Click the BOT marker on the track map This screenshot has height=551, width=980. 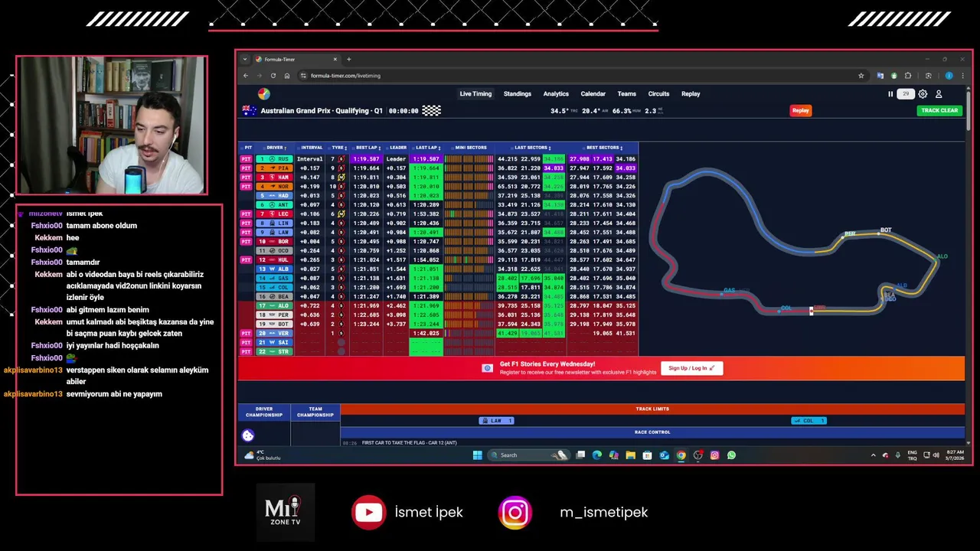[x=886, y=230]
